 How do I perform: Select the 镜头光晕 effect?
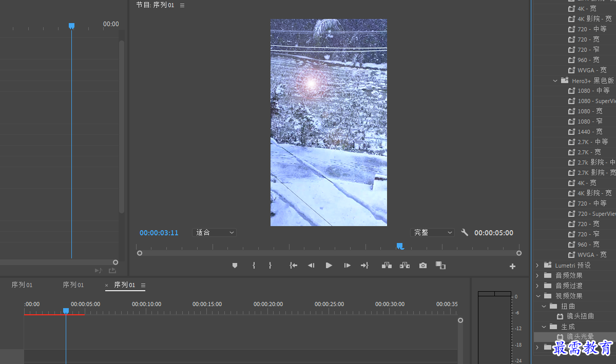click(x=580, y=337)
